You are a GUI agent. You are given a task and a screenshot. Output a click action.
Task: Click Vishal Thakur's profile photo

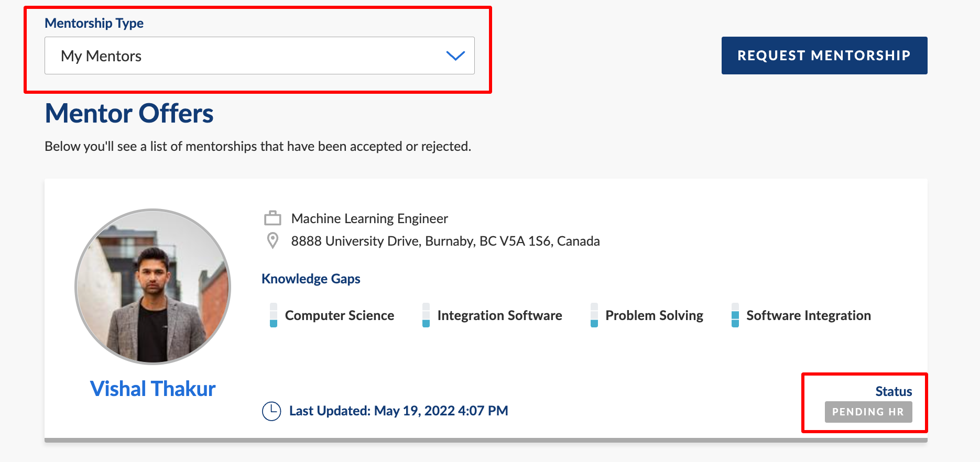coord(153,286)
